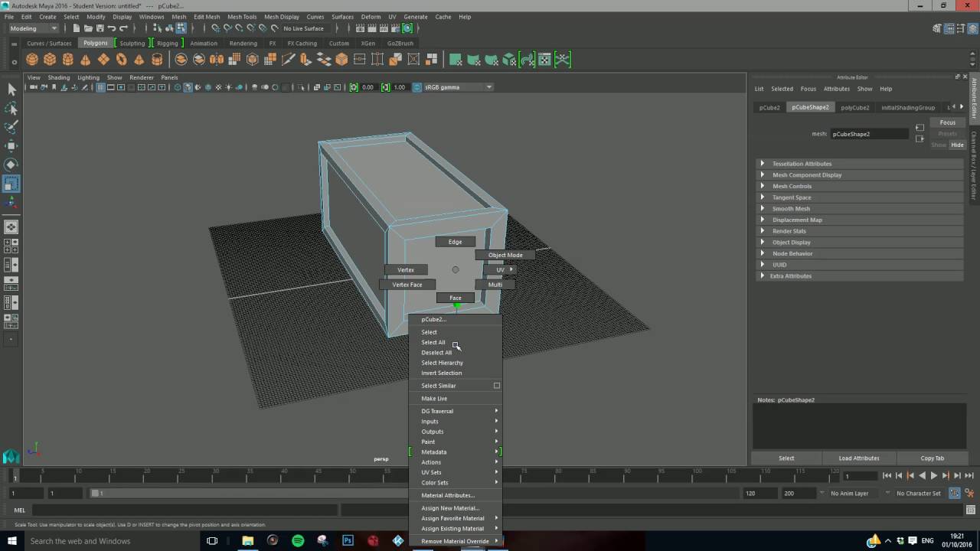Toggle gamma sRGB color management button
This screenshot has width=980, height=551.
417,87
